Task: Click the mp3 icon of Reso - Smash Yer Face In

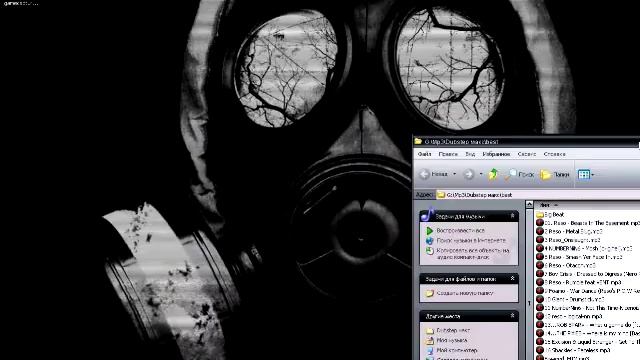Action: tap(540, 257)
